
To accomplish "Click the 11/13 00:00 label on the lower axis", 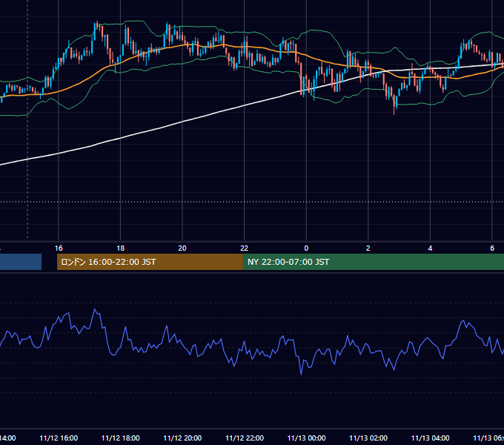I will (x=306, y=438).
